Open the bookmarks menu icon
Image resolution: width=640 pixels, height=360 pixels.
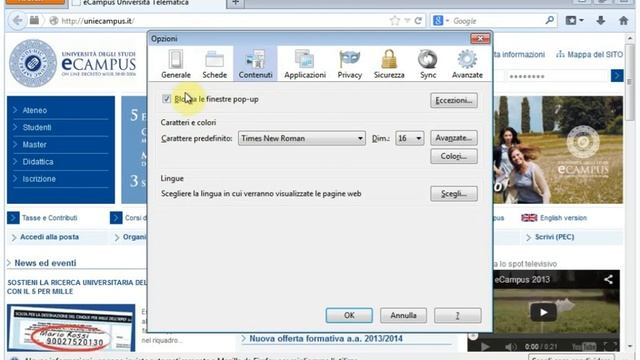574,20
